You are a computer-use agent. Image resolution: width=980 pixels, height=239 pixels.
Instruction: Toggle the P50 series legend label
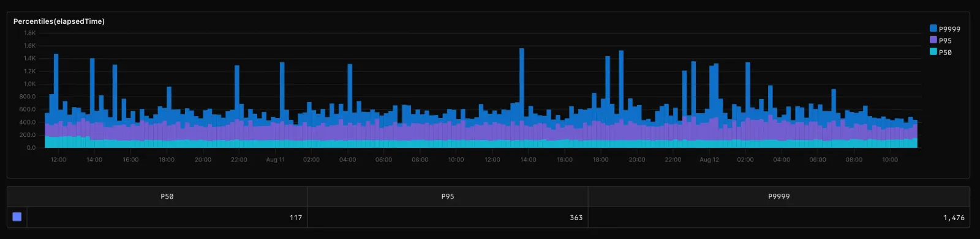click(x=945, y=52)
